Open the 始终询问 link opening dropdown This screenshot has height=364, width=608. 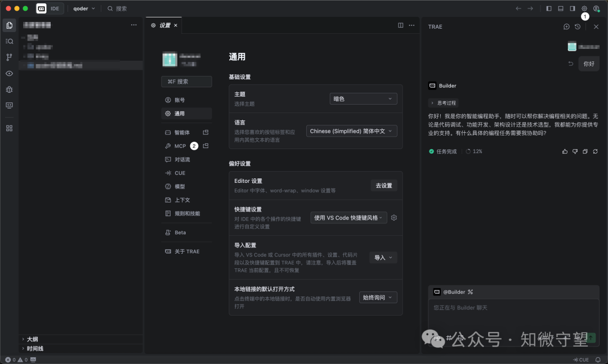[378, 298]
